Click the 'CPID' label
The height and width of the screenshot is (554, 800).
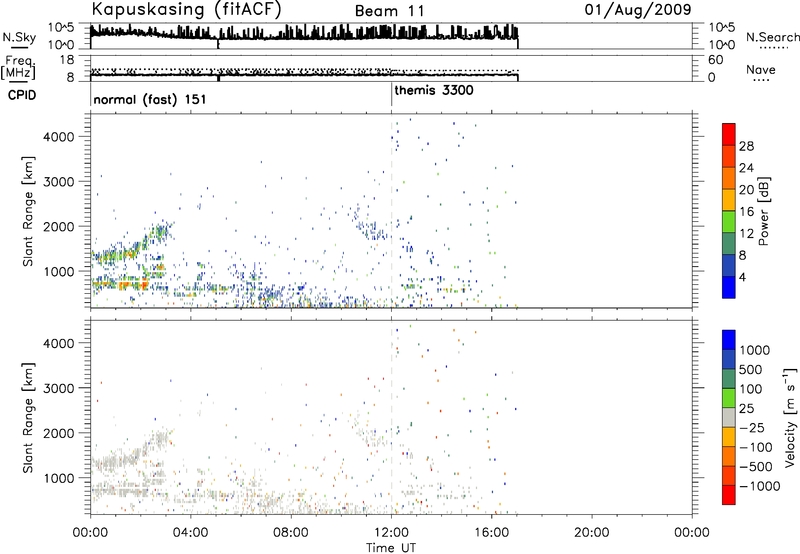pyautogui.click(x=22, y=95)
